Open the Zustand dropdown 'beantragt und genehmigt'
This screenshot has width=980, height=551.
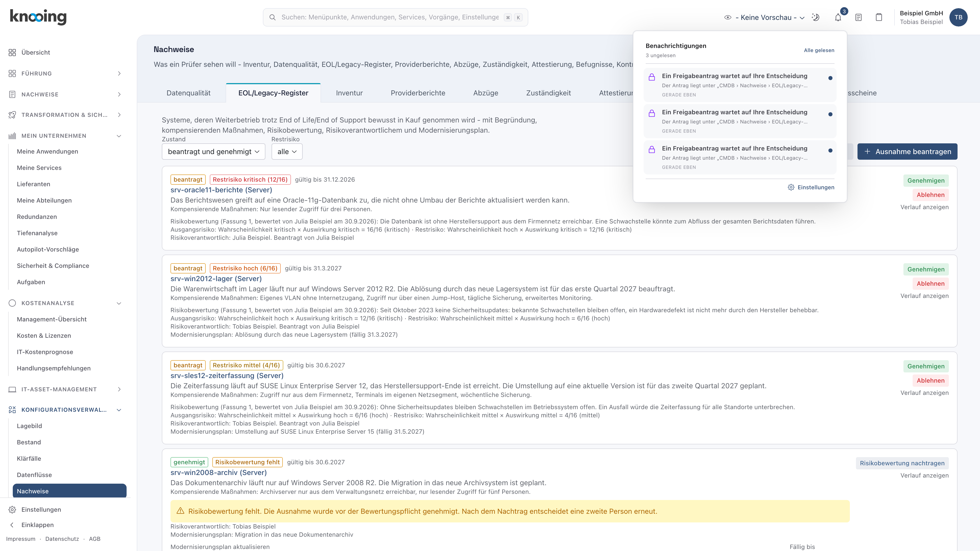(x=213, y=152)
